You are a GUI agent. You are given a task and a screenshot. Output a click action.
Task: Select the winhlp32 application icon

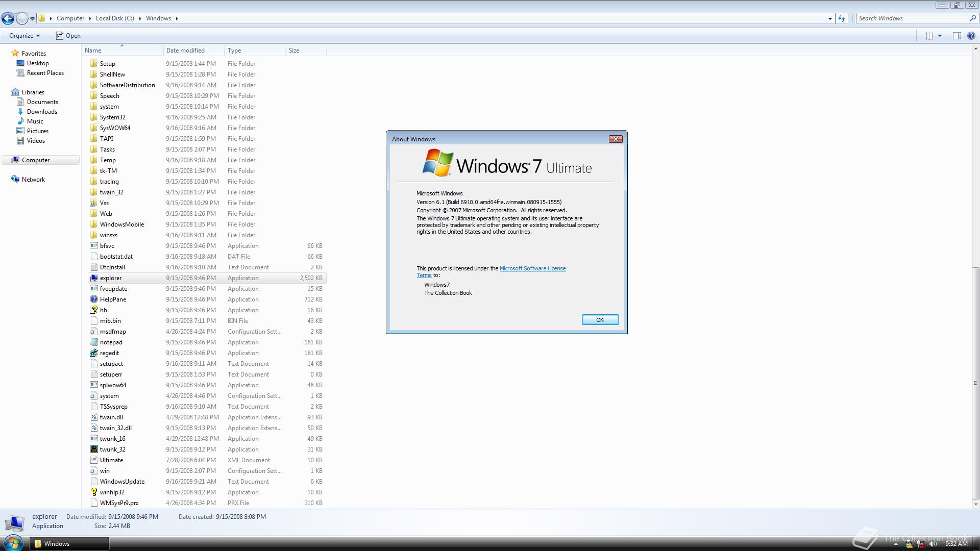(93, 492)
